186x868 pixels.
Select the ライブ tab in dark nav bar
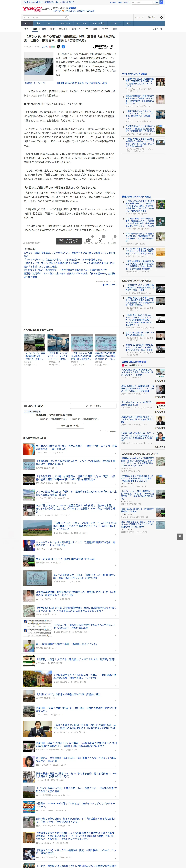pyautogui.click(x=49, y=24)
